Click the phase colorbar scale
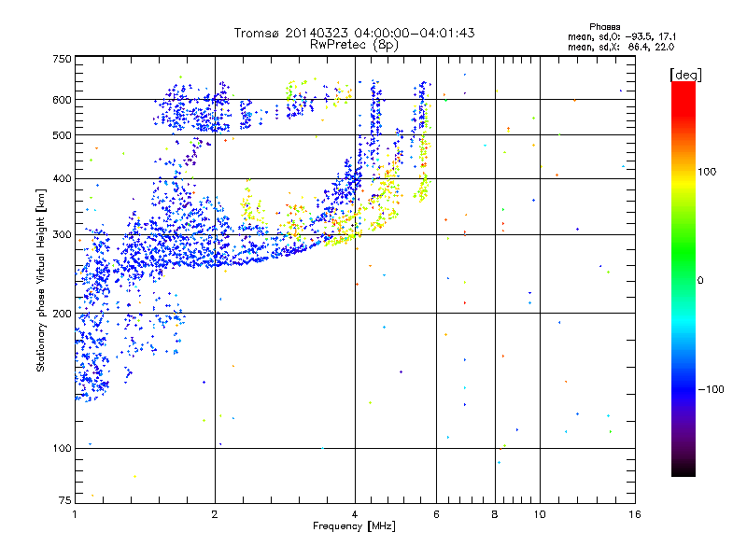 684,278
